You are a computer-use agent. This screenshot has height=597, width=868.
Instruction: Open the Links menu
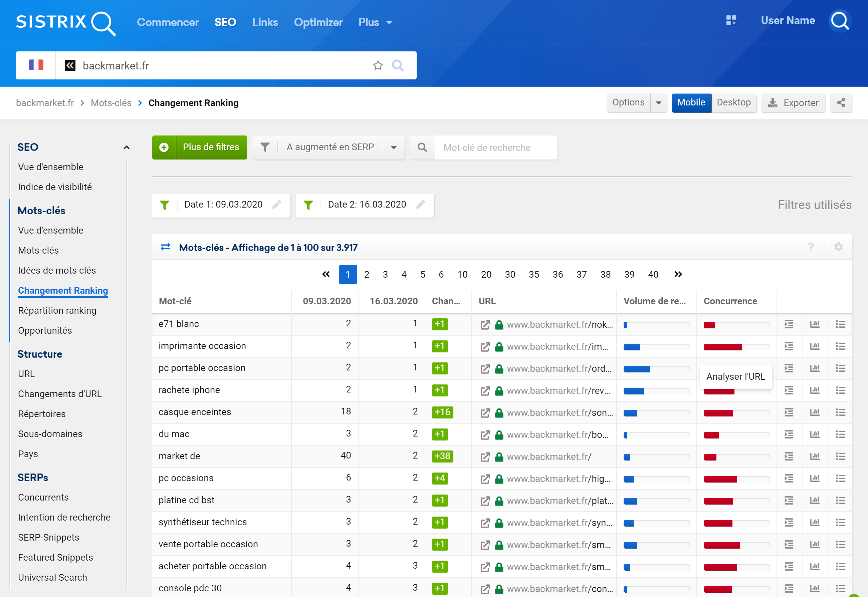265,22
